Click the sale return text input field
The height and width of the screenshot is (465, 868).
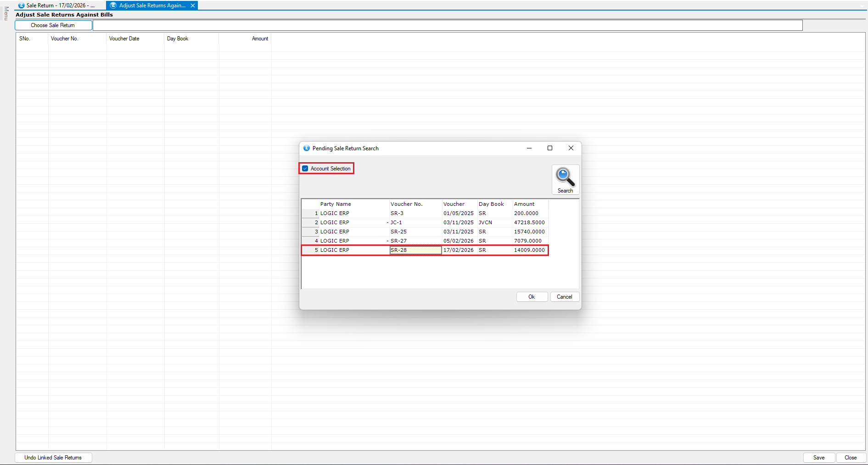pyautogui.click(x=447, y=25)
